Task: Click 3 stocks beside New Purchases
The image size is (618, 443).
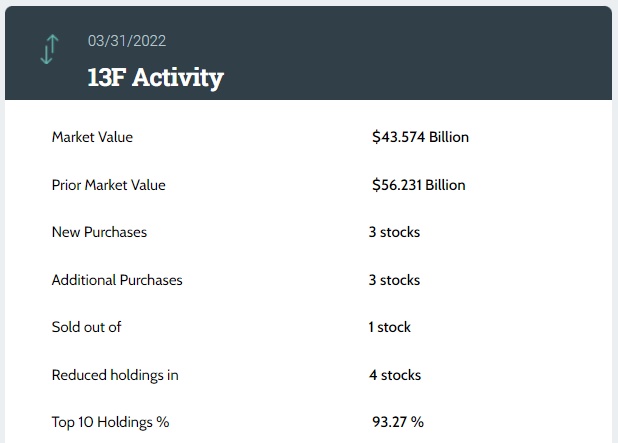Action: [394, 232]
